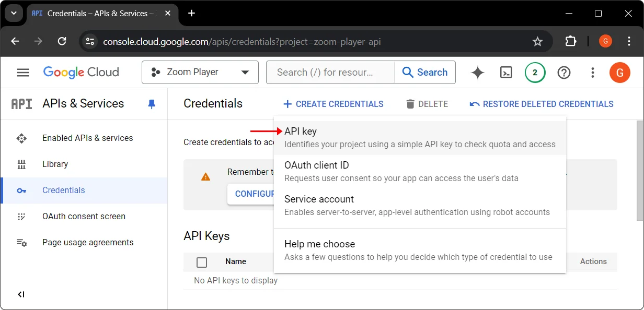The height and width of the screenshot is (310, 644).
Task: Click the blue Search button
Action: tap(425, 73)
